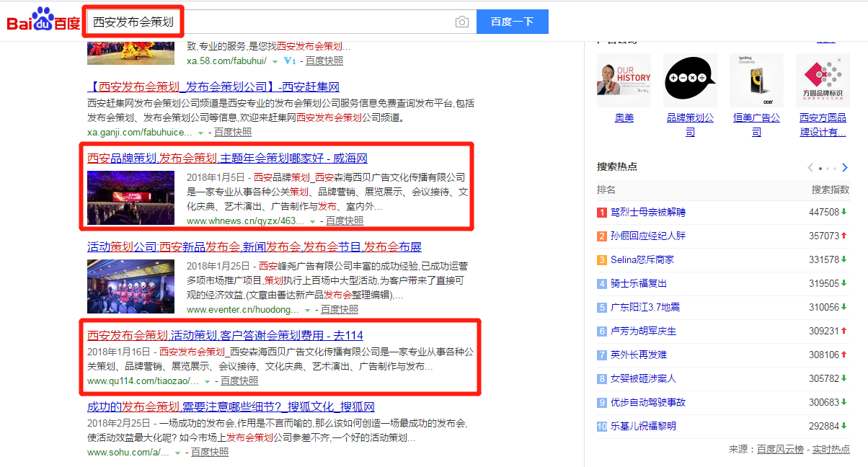Click the V1 credibility badge icon
Viewport: 868px width, 467px height.
291,61
